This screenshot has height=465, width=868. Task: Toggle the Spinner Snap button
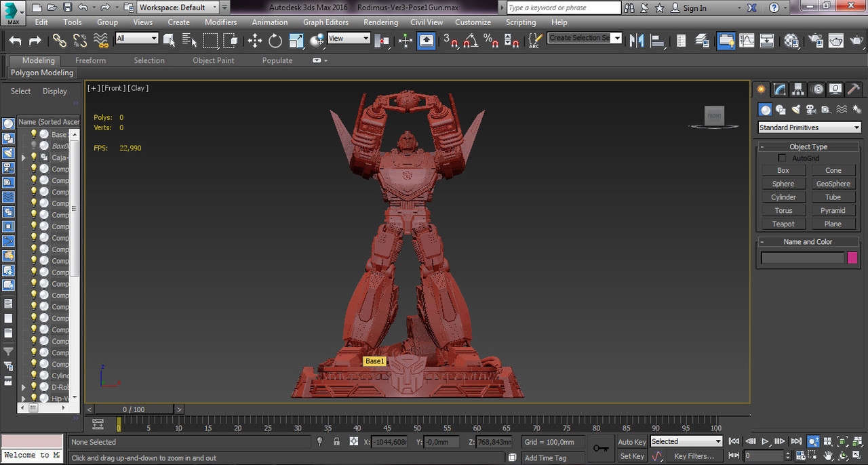513,41
